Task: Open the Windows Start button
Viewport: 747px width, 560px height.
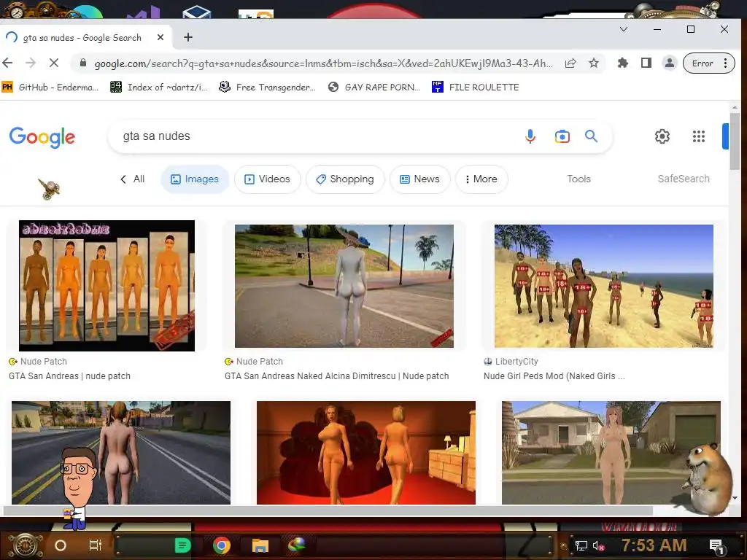Action: (x=26, y=545)
